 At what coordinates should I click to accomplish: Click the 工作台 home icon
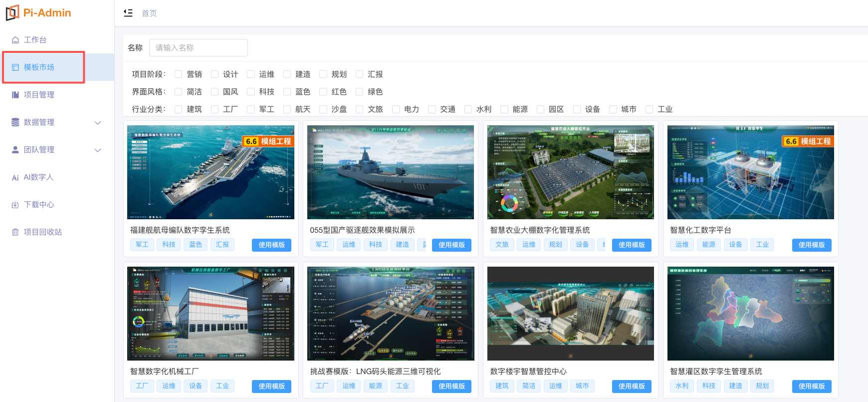pyautogui.click(x=15, y=40)
